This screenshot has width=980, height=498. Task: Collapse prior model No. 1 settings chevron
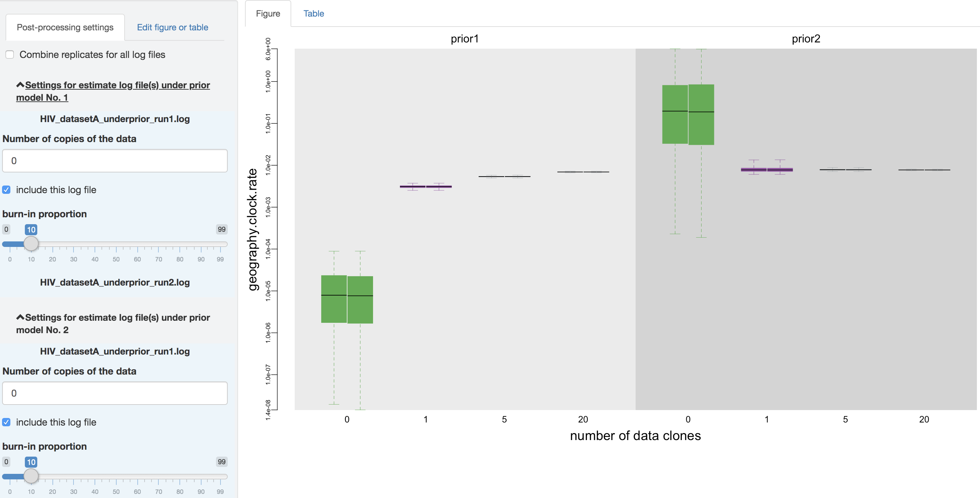20,85
